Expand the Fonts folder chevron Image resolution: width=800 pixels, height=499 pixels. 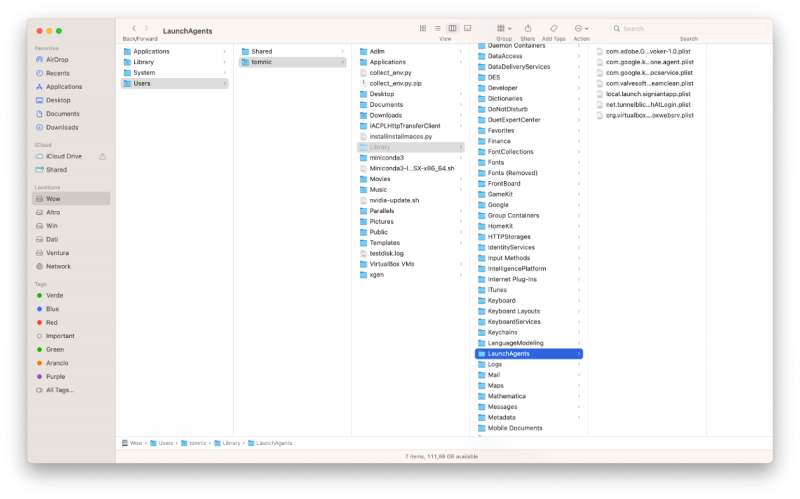[579, 162]
